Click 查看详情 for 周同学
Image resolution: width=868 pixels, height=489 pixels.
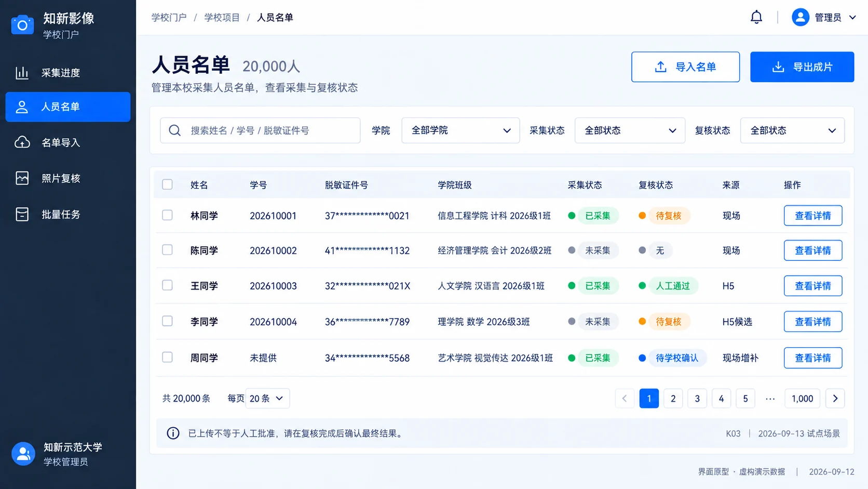813,358
